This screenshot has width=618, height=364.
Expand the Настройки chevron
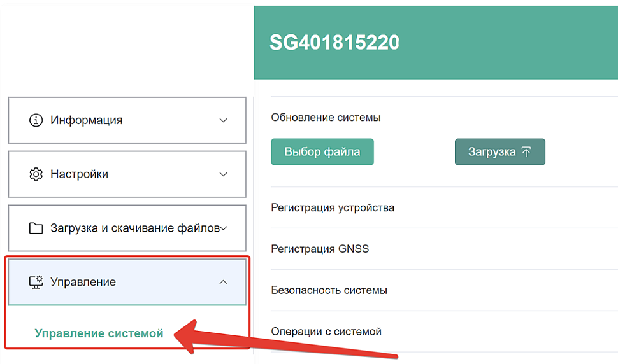click(223, 174)
